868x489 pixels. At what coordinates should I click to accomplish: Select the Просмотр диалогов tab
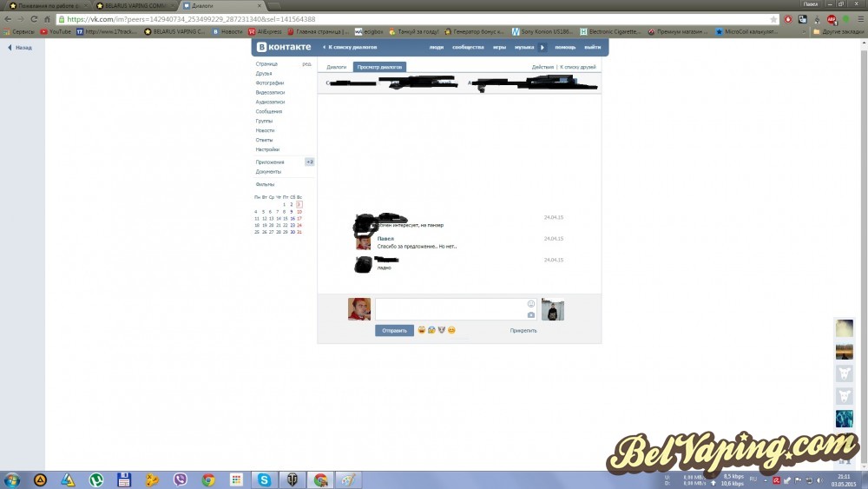[x=379, y=67]
